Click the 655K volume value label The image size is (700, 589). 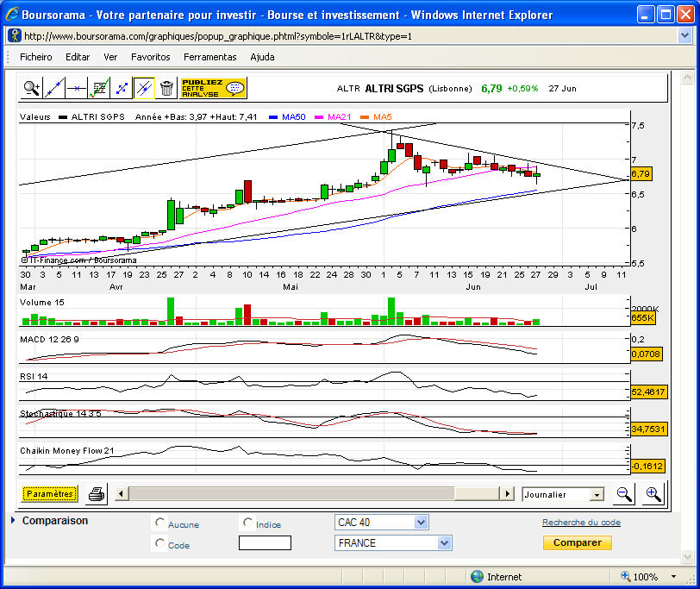643,318
